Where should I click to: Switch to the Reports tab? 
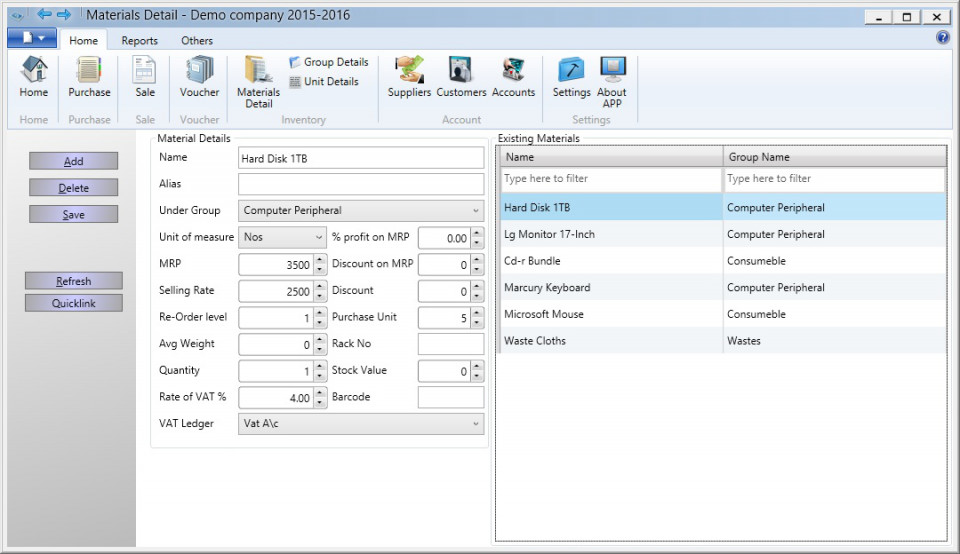(139, 40)
